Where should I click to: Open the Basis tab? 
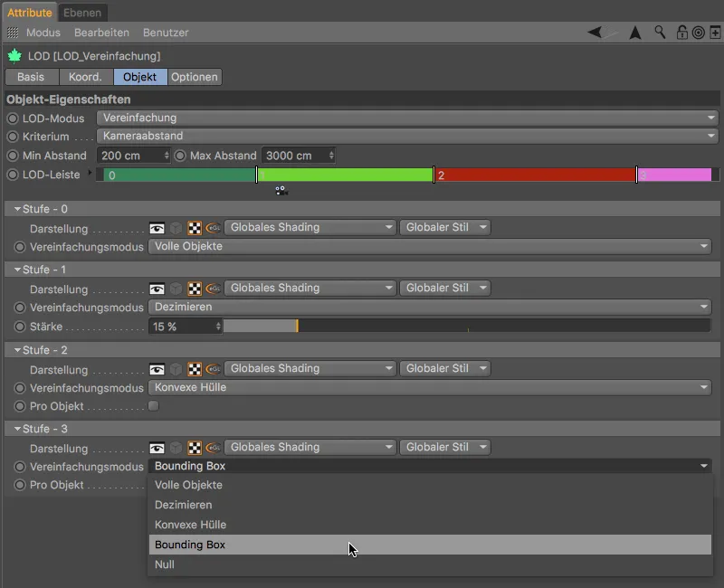pos(31,77)
